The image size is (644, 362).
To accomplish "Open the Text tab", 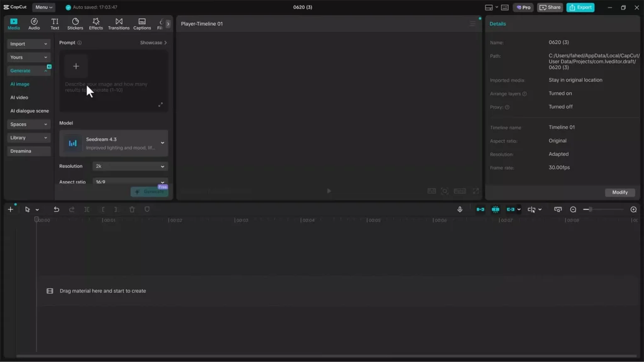I will 55,24.
